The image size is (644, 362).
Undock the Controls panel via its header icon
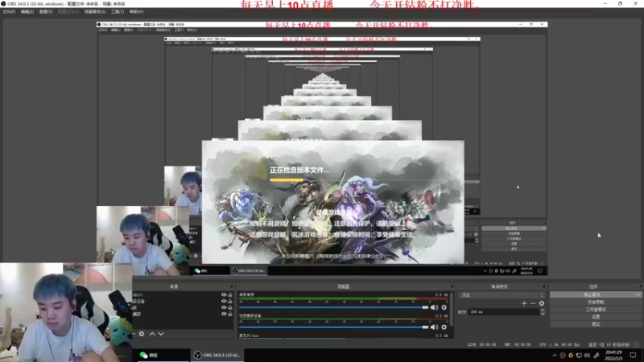pos(640,286)
